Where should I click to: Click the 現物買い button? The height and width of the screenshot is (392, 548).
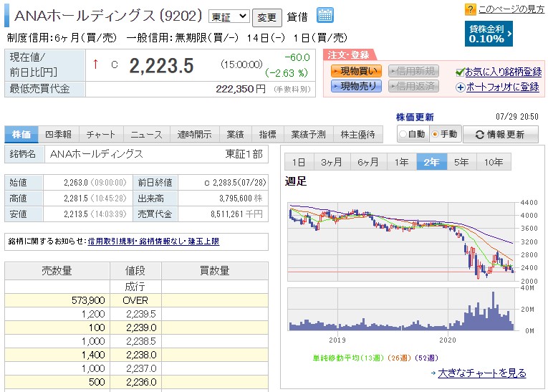[x=356, y=72]
